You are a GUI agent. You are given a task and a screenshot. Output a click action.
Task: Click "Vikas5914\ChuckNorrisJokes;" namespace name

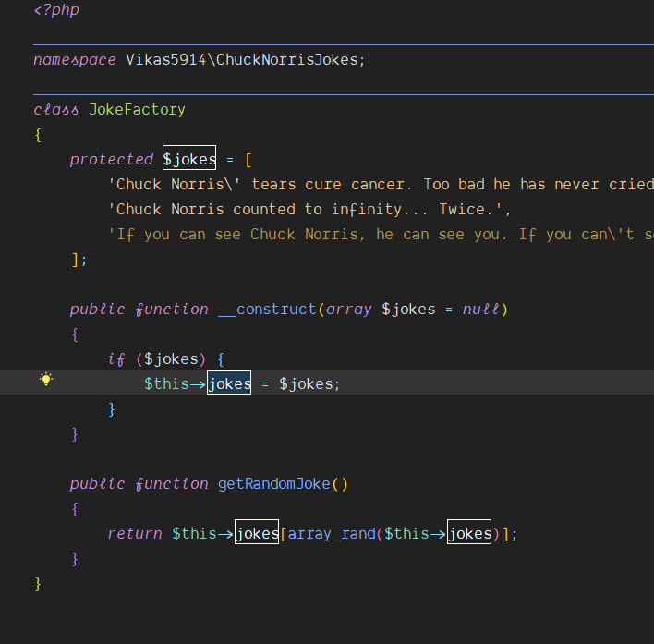(x=246, y=60)
